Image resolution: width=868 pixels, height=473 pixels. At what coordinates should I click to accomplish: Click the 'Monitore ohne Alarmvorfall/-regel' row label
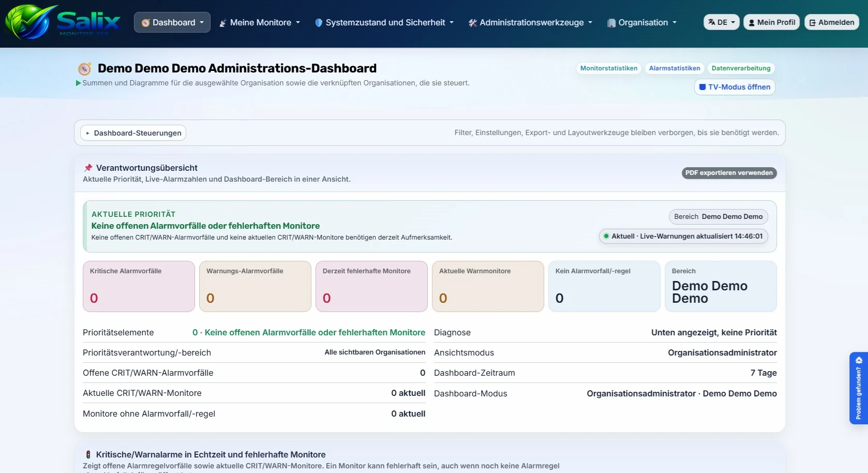149,413
